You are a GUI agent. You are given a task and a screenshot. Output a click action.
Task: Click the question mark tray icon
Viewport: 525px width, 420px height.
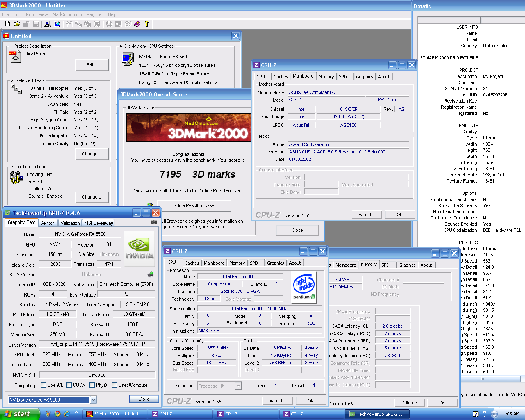point(475,414)
